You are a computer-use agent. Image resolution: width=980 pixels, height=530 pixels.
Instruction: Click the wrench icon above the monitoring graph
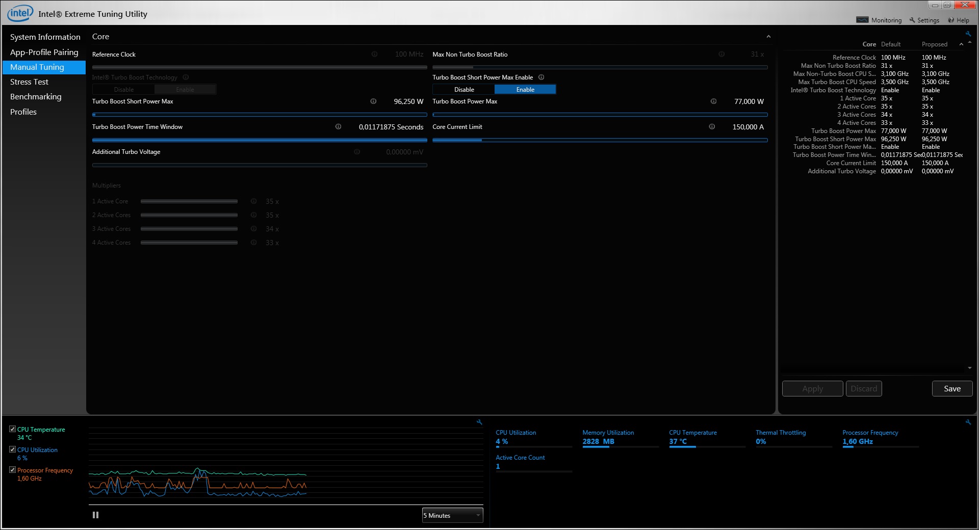pos(479,422)
